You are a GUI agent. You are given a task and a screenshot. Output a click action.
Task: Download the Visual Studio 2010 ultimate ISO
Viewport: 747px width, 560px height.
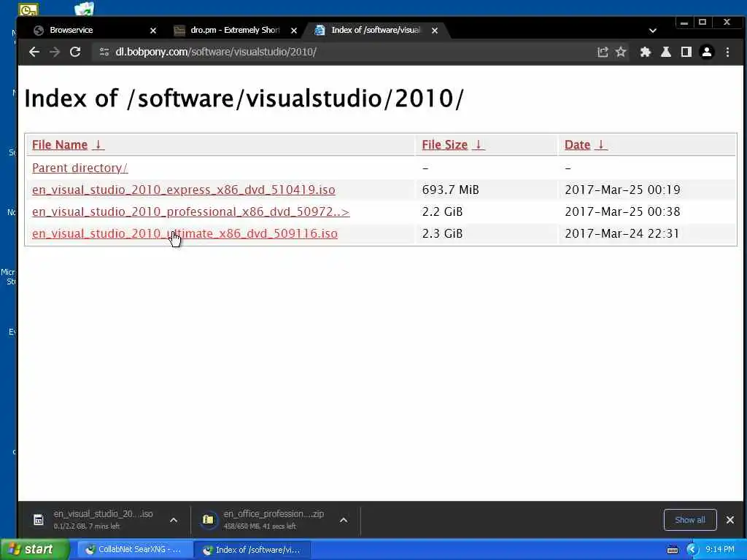pos(185,234)
